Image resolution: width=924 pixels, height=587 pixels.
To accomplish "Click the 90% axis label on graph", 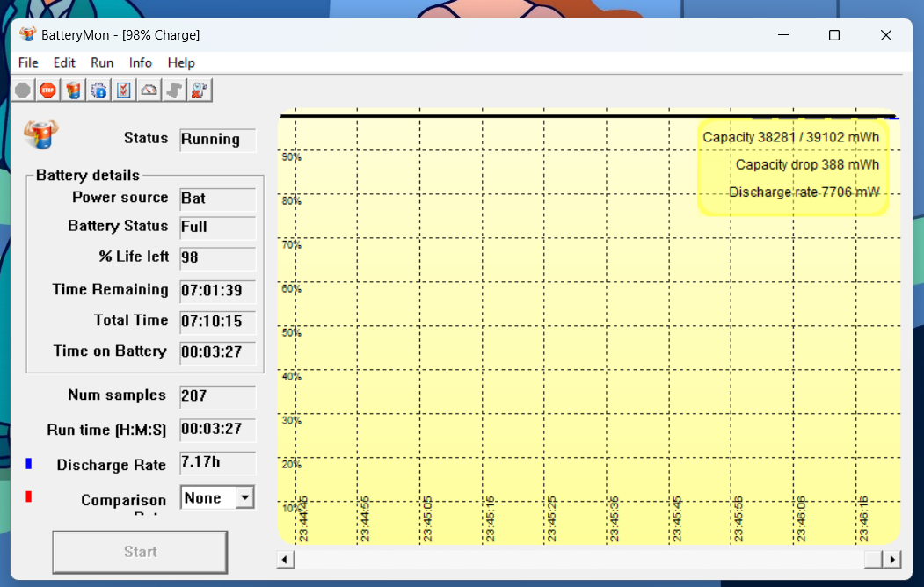I will pyautogui.click(x=291, y=157).
